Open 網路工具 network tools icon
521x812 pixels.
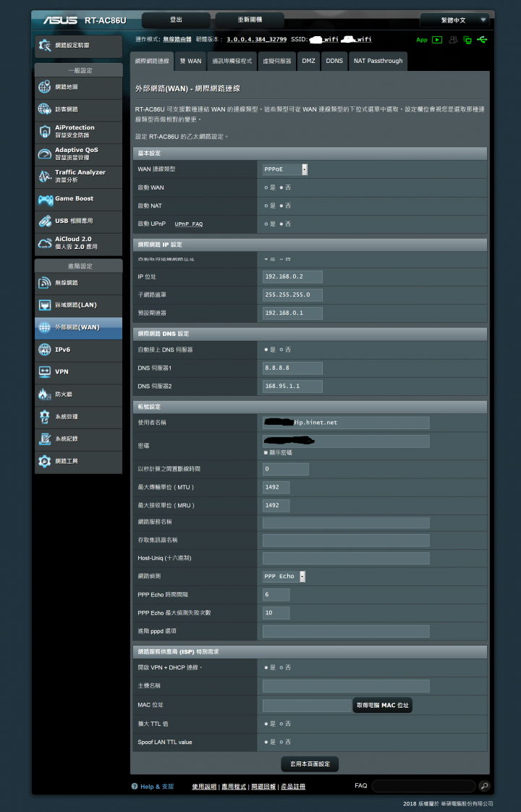coord(45,461)
